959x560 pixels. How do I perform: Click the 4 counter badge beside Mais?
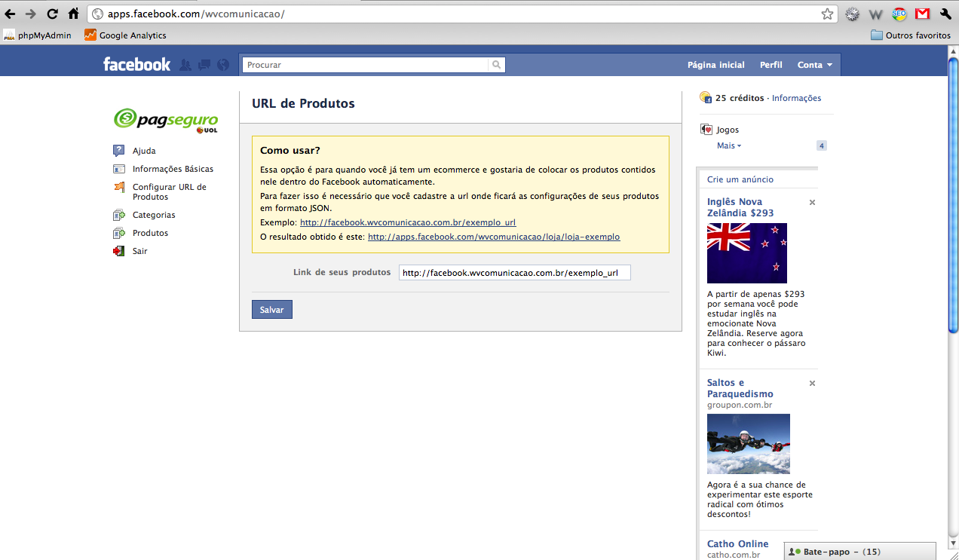tap(822, 145)
